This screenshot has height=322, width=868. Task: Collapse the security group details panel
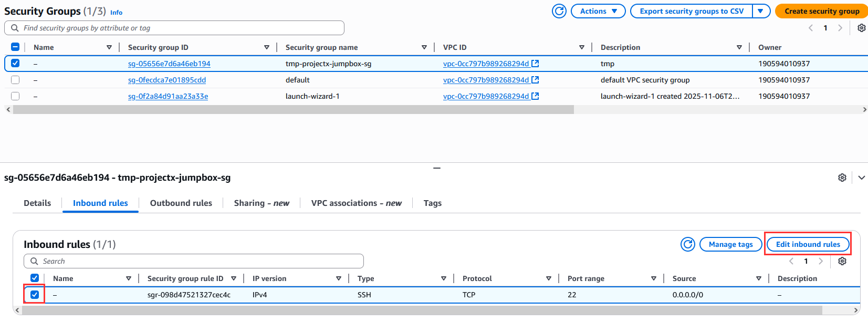click(861, 178)
